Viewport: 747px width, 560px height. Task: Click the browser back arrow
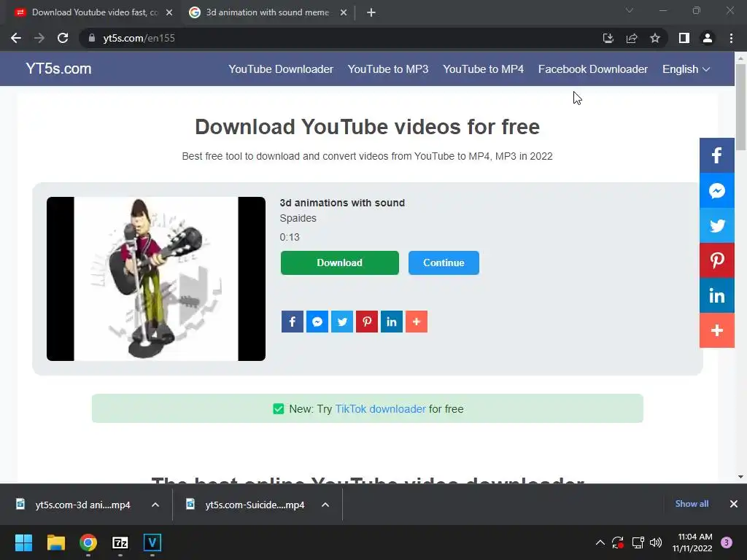point(16,38)
